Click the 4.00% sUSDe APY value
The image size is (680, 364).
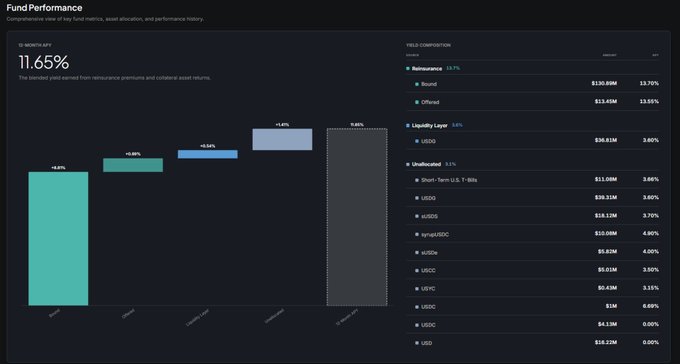[x=651, y=252]
